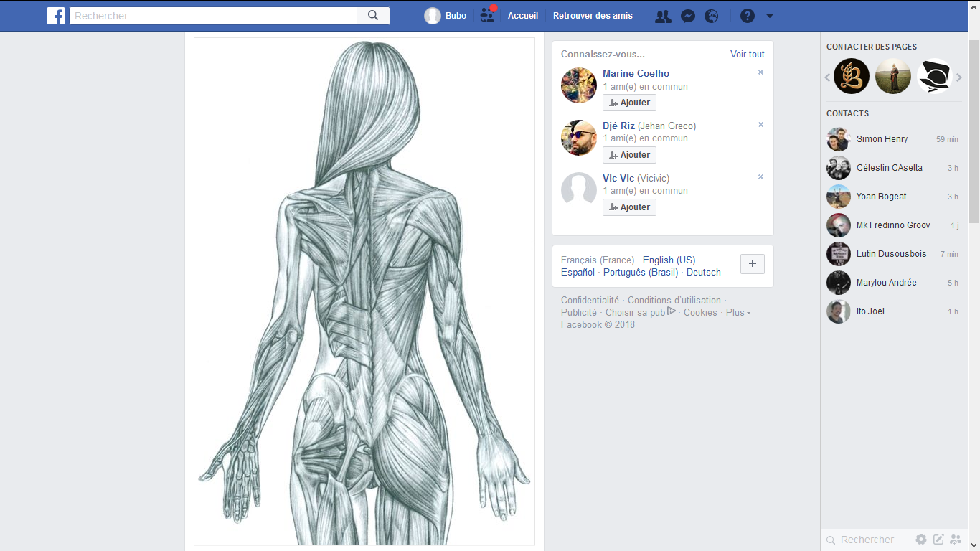980x551 pixels.
Task: Open the add language plus button
Action: click(752, 264)
